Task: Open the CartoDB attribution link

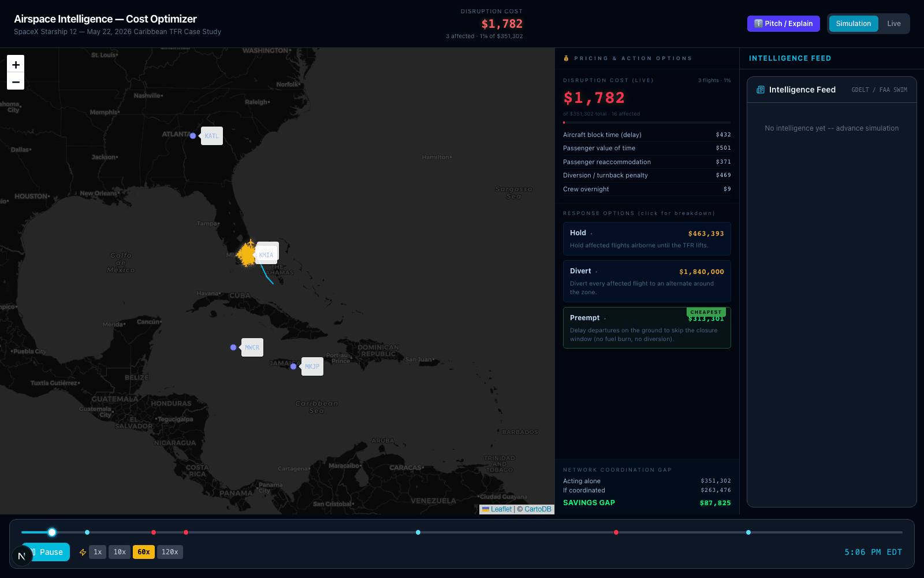Action: [538, 509]
